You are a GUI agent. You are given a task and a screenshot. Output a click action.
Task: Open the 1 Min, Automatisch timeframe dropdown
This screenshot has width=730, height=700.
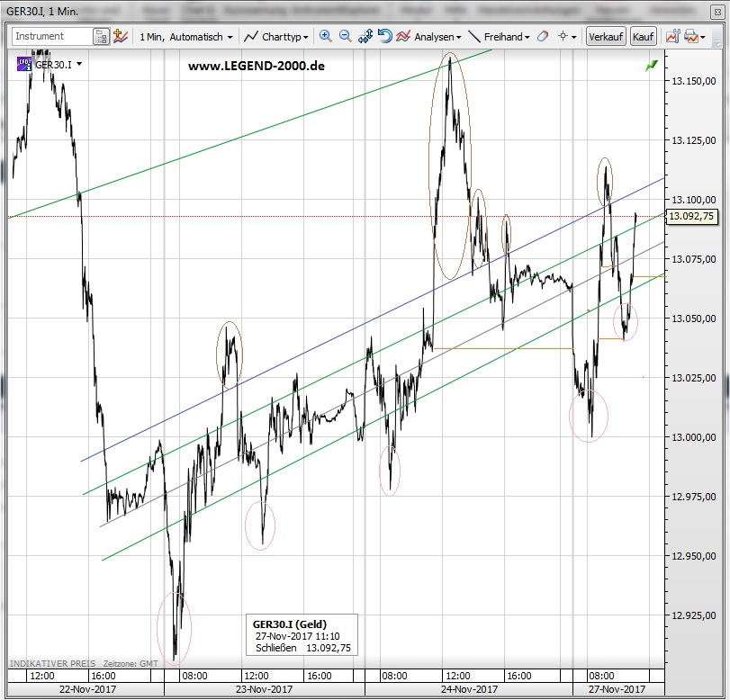[x=185, y=37]
